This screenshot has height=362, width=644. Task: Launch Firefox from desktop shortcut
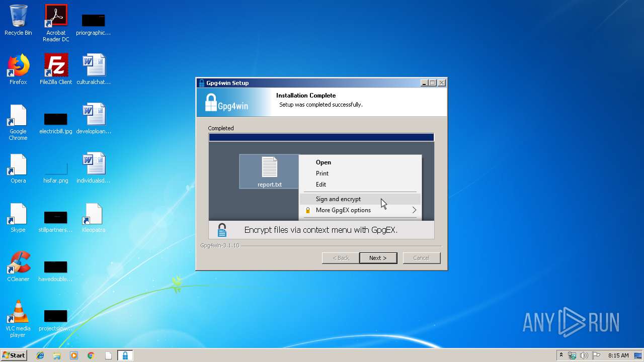pyautogui.click(x=18, y=70)
